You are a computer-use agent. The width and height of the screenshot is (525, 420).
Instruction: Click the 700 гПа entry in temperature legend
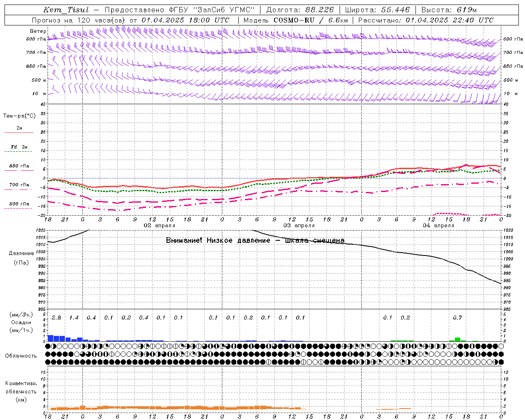[x=19, y=185]
